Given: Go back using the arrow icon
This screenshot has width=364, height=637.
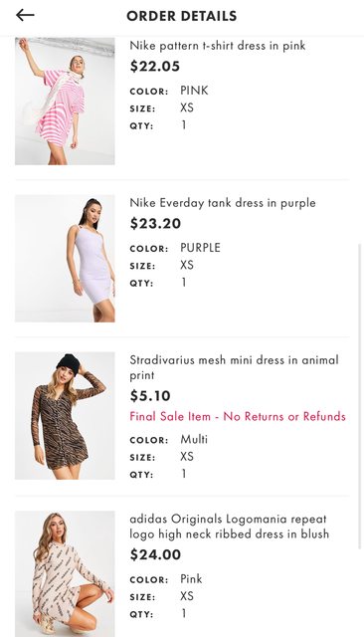Looking at the screenshot, I should [25, 16].
